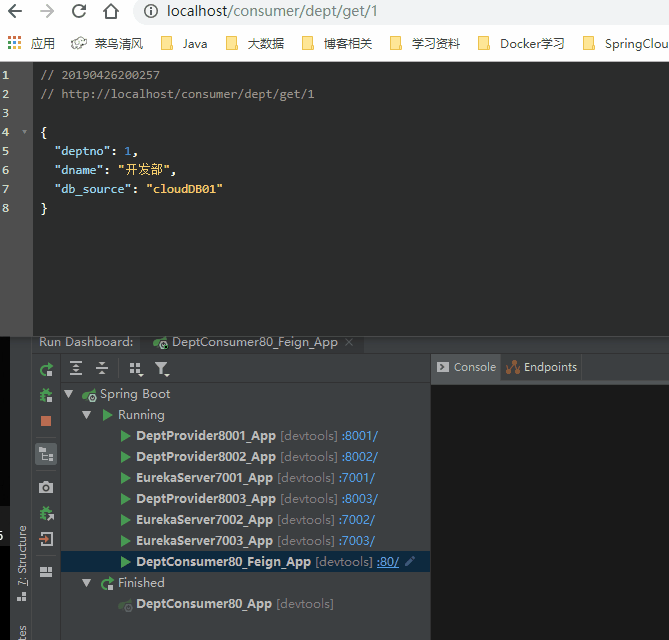Open the 菜鸟清风 bookmark
Viewport: 669px width, 640px height.
(107, 44)
